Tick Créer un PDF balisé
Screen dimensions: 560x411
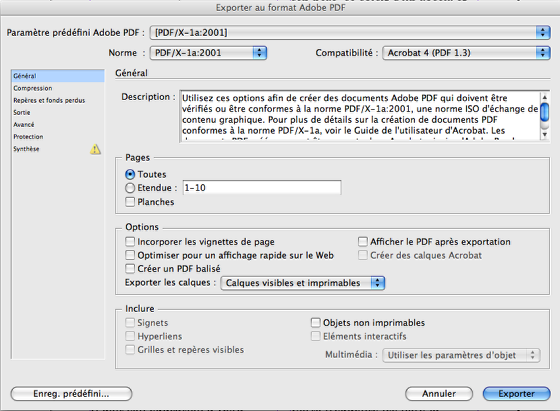click(130, 269)
